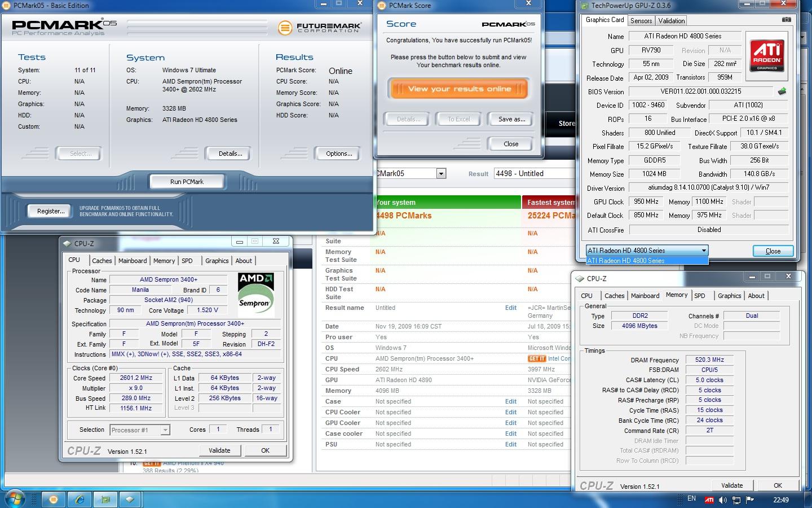Screen dimensions: 812x508
Task: Open the GPU-Z taskbar button
Action: (105, 500)
